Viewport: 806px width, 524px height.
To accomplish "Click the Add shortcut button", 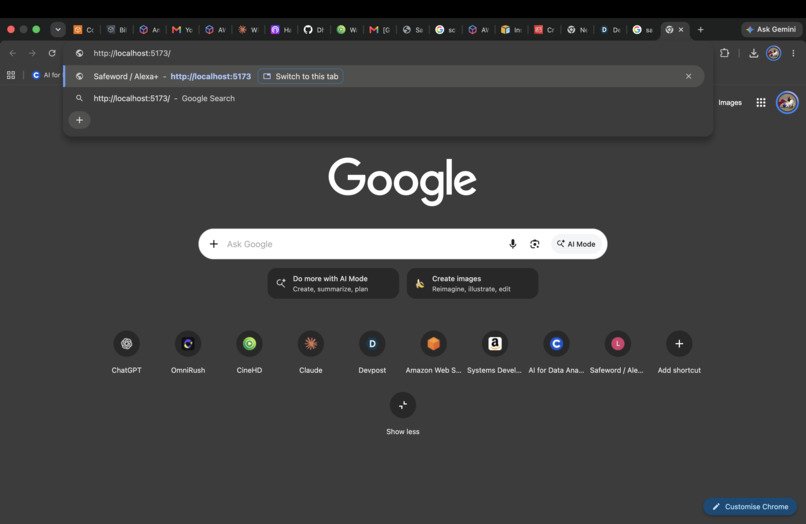I will point(679,352).
